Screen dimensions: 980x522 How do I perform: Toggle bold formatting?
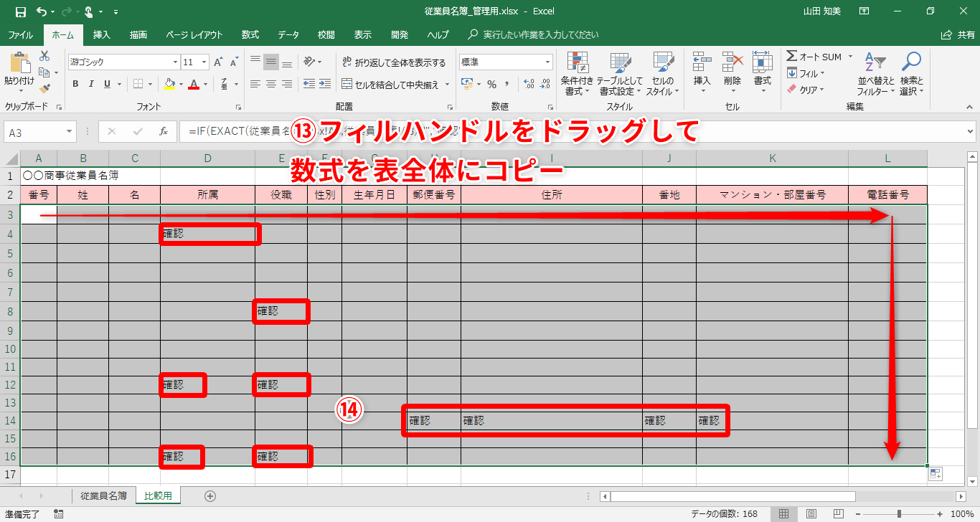tap(75, 84)
